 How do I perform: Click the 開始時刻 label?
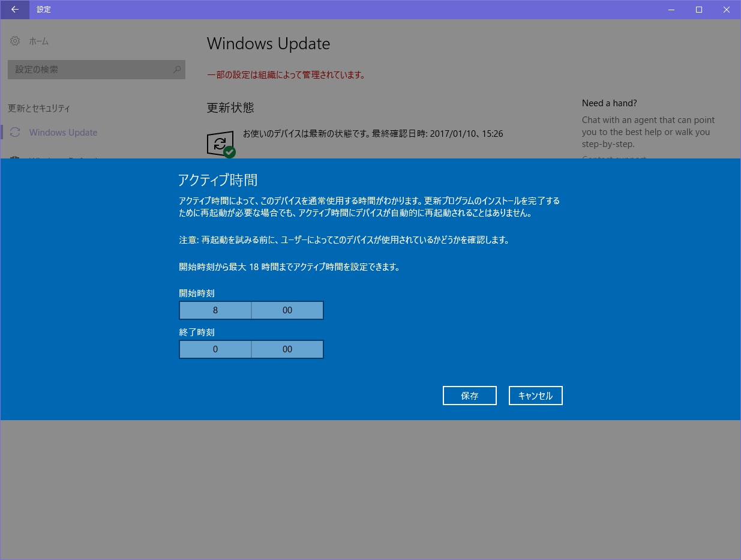click(197, 294)
